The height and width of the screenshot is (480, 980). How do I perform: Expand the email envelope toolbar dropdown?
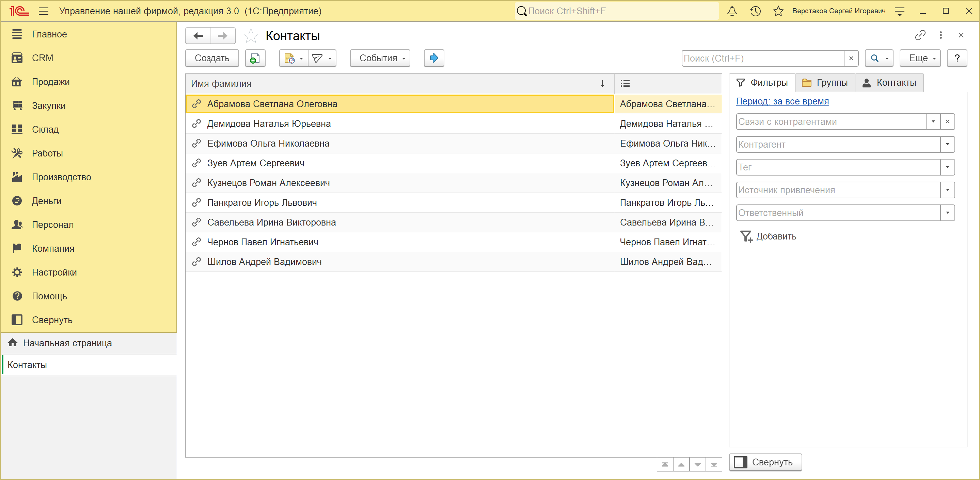[x=322, y=58]
